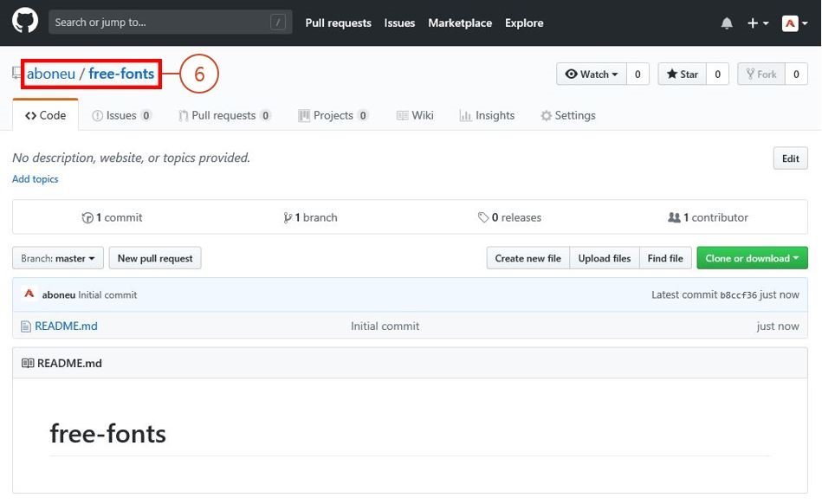Open the forks count next to Fork

pos(796,74)
